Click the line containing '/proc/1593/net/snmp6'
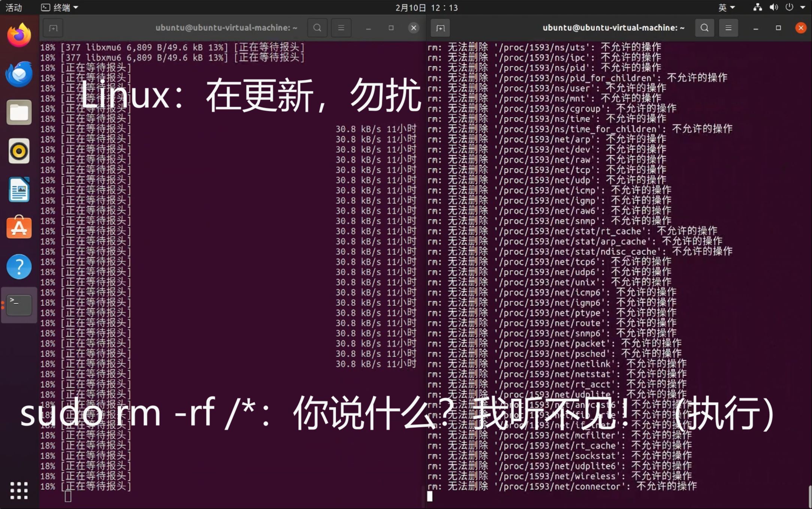Screen dimensions: 812x509 tap(552, 333)
